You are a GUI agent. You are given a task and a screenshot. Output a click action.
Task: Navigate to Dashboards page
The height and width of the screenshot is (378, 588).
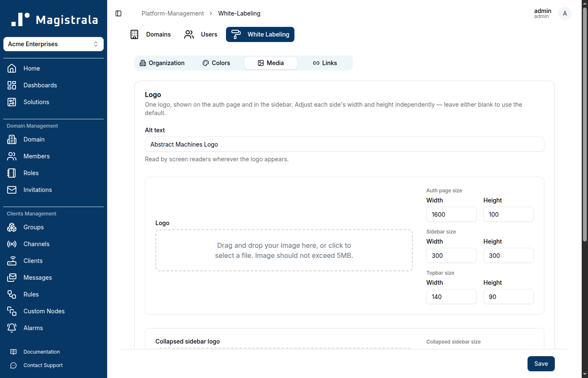click(x=40, y=85)
